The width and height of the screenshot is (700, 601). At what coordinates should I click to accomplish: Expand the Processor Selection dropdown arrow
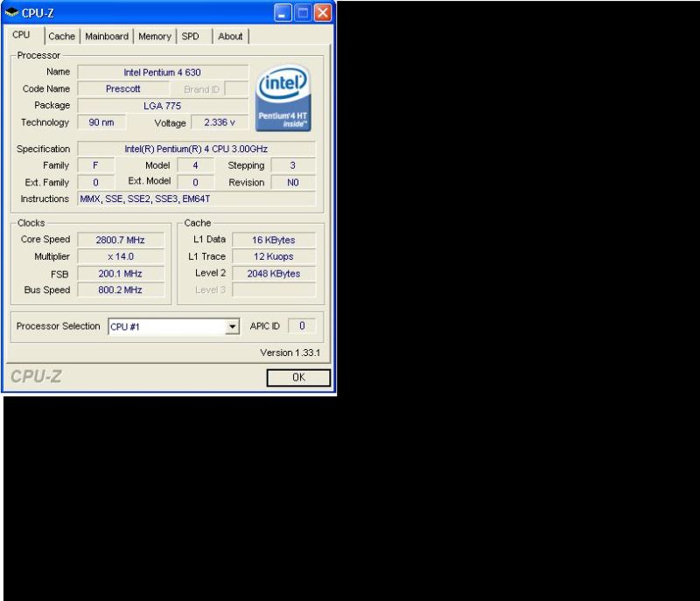[x=232, y=326]
